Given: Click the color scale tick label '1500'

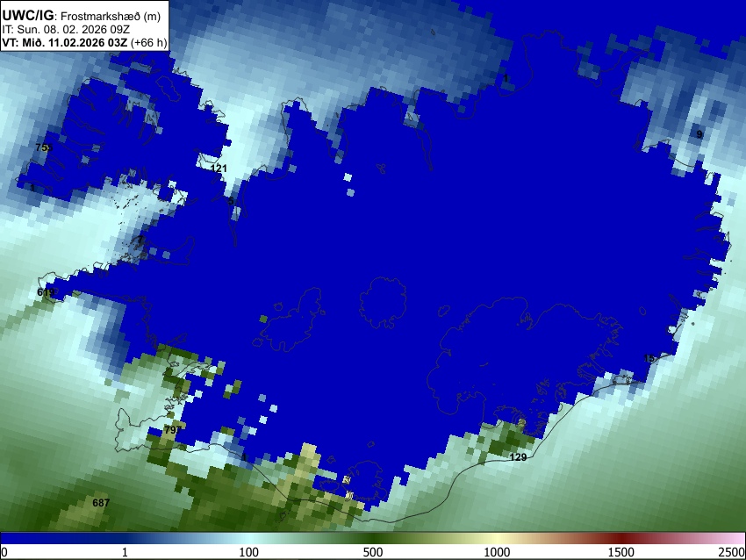Looking at the screenshot, I should click(620, 552).
